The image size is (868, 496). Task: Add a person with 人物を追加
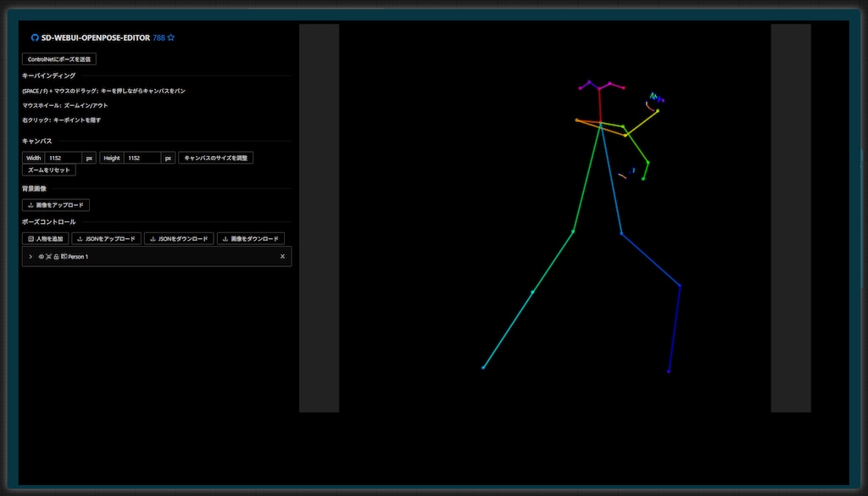pyautogui.click(x=46, y=238)
